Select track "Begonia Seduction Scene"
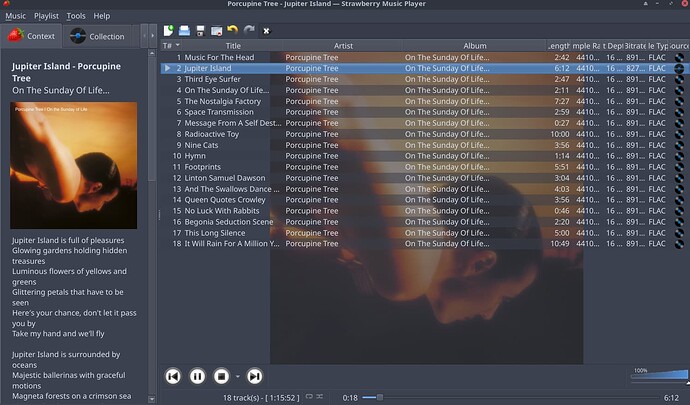Image resolution: width=690 pixels, height=405 pixels. (229, 221)
